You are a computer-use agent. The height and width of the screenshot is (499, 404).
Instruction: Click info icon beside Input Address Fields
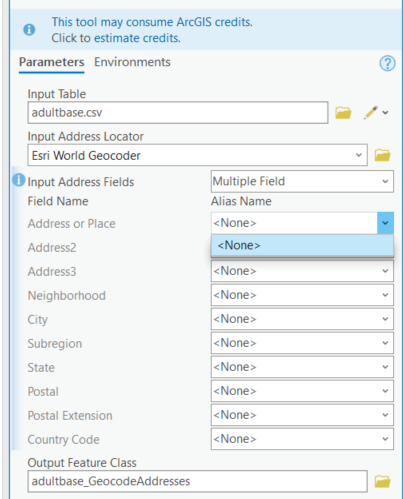(x=19, y=180)
